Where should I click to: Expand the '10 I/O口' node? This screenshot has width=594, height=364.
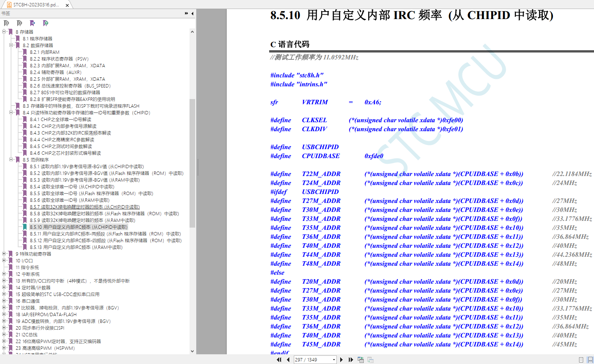[x=4, y=260]
